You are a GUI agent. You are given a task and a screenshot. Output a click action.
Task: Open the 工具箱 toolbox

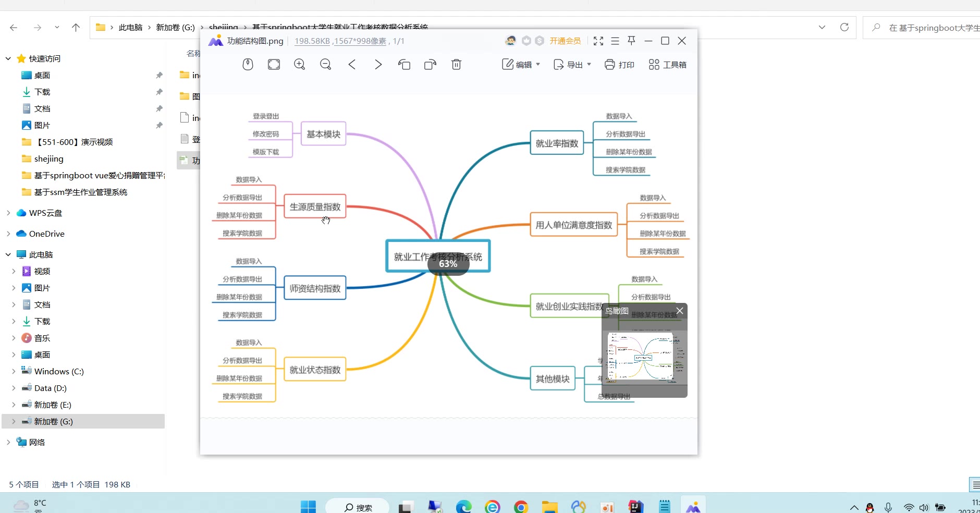tap(667, 65)
